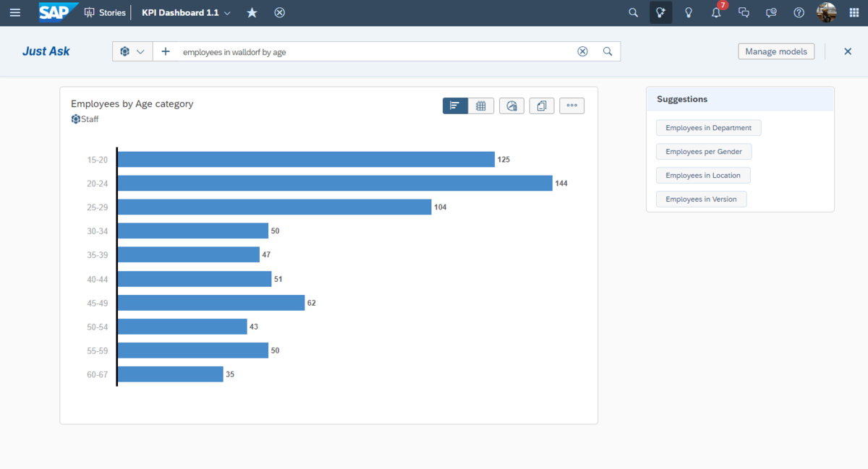Open the main hamburger navigation menu
Viewport: 868px width, 469px height.
(x=15, y=13)
